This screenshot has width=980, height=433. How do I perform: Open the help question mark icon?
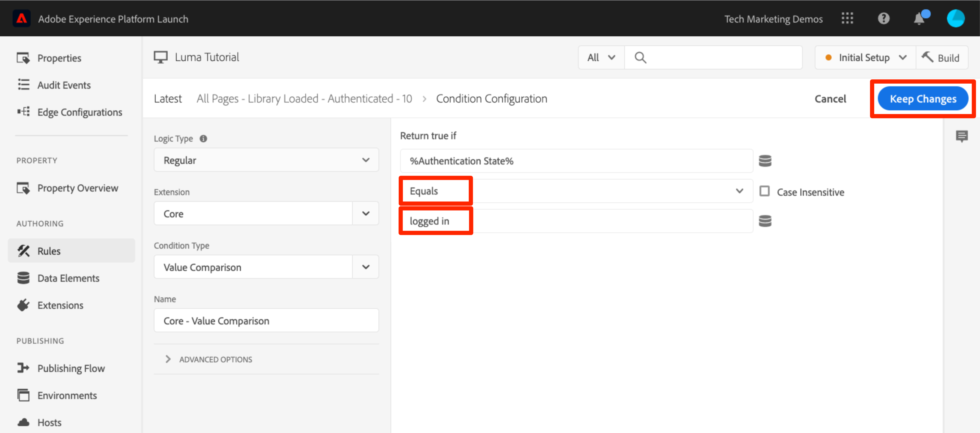pos(883,18)
